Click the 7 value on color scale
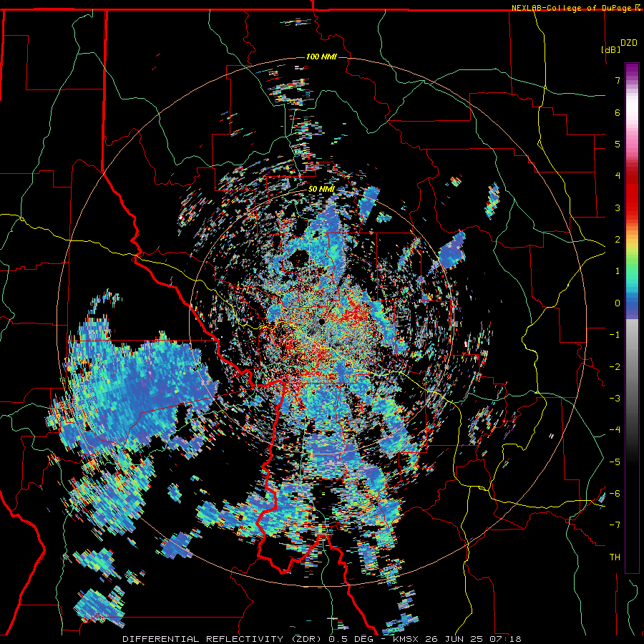644x644 pixels. pos(618,80)
